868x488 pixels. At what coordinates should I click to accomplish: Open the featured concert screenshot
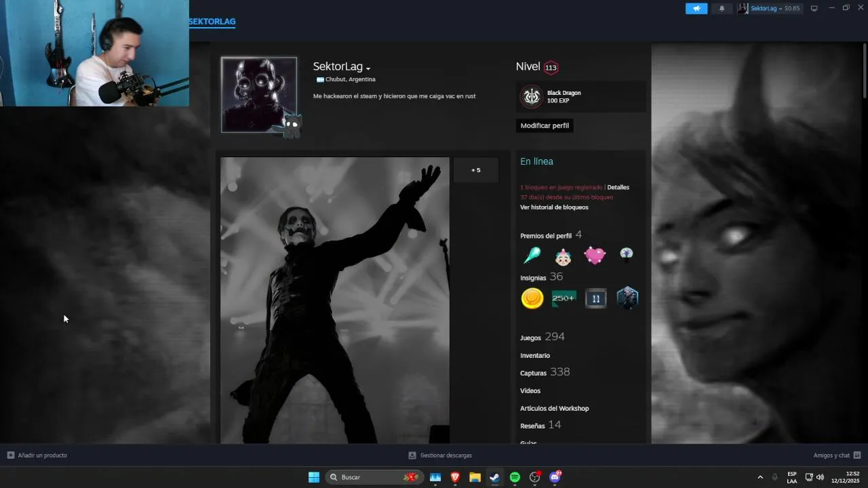pyautogui.click(x=335, y=300)
